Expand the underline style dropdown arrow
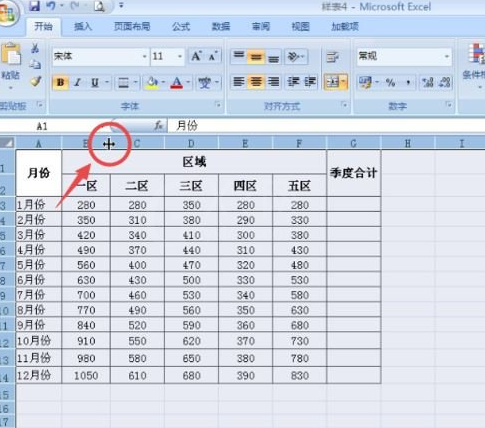 [107, 82]
